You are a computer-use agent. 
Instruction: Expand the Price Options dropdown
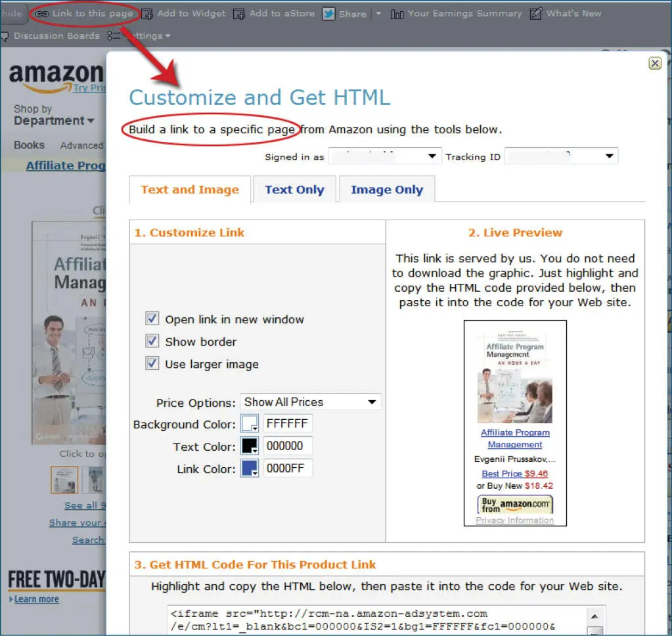[x=310, y=402]
